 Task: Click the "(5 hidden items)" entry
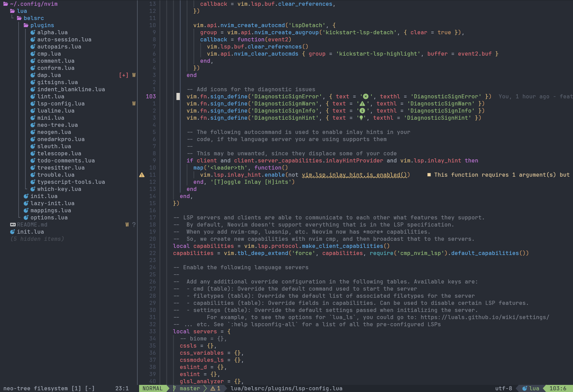click(37, 239)
